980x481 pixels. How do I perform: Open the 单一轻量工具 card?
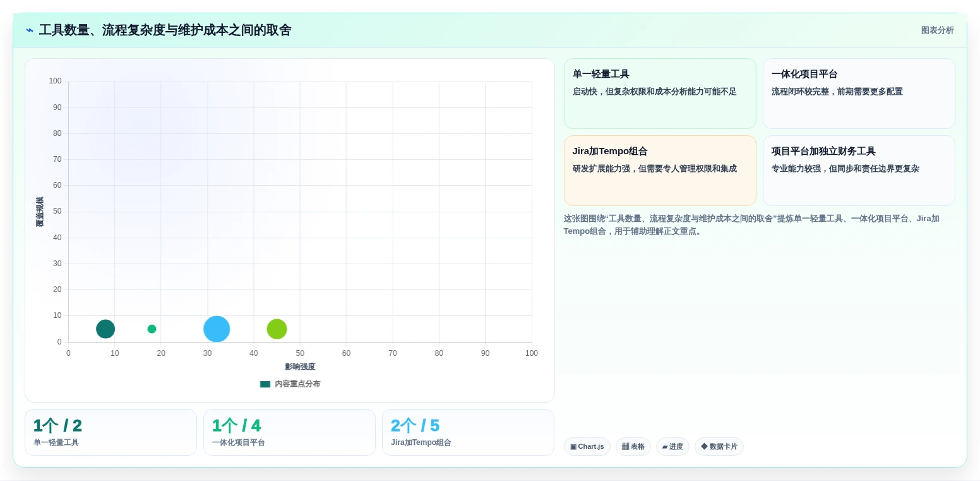660,94
